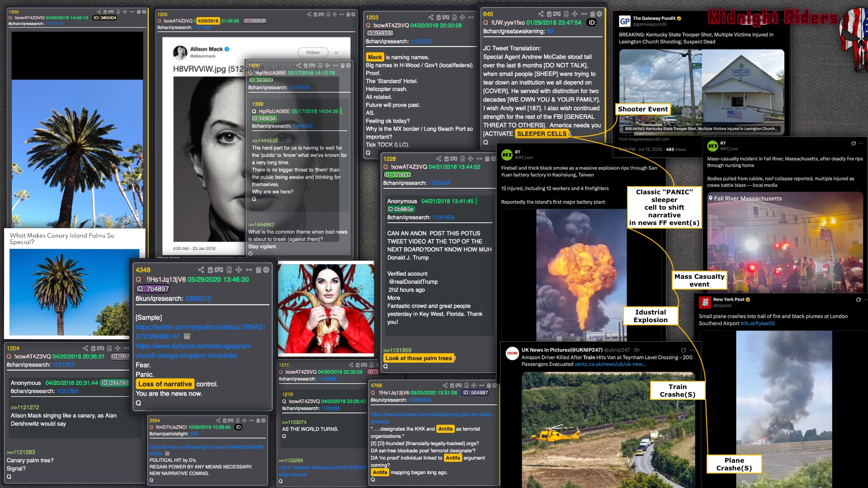Open the foxnews.com politics link in post 4766
This screenshot has width=868, height=488.
point(432,418)
